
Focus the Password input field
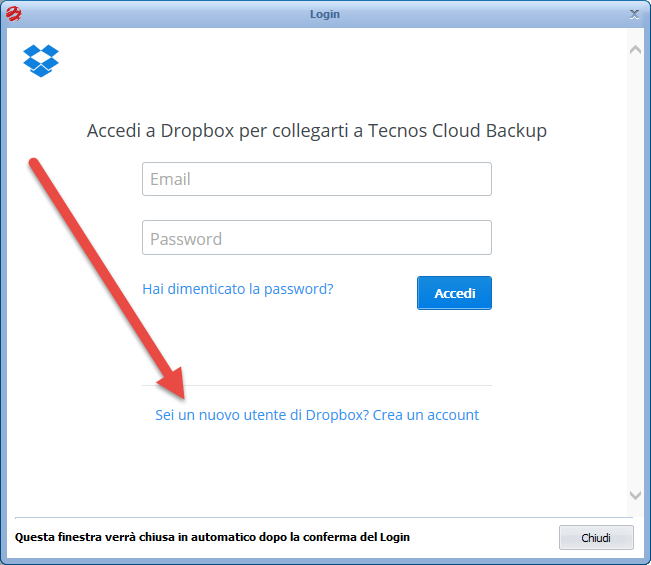point(317,237)
